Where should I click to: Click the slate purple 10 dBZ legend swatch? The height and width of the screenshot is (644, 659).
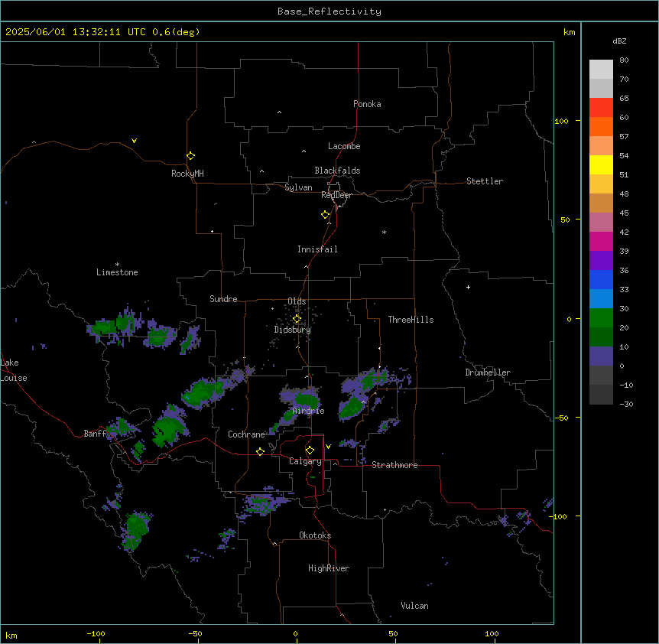point(601,356)
